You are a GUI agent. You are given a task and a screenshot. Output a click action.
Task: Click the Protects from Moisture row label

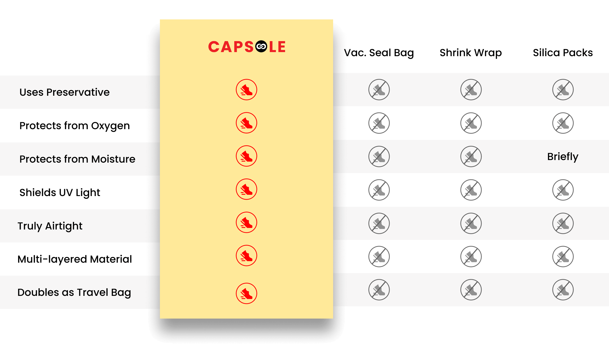click(x=77, y=159)
